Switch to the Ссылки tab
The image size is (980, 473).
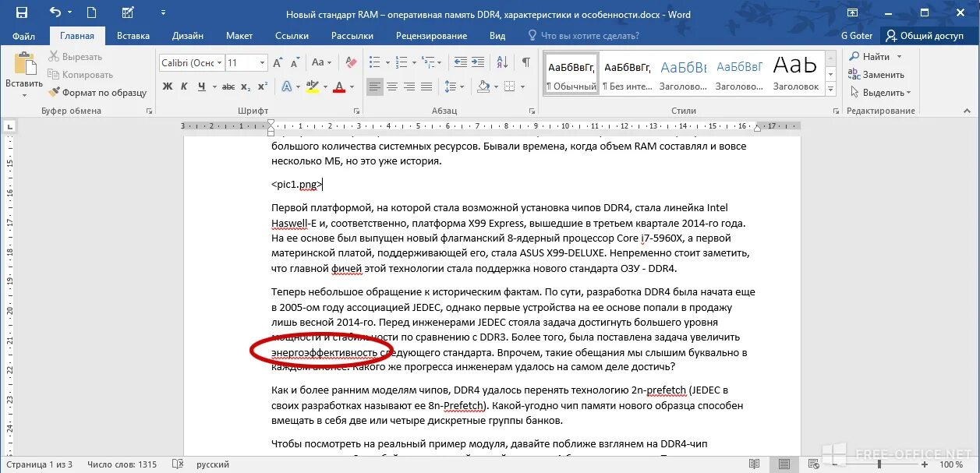point(291,36)
